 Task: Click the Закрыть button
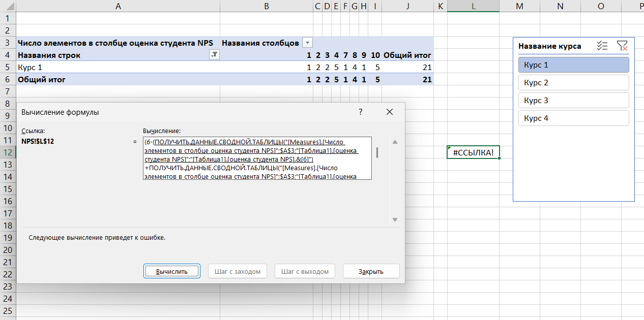click(371, 271)
